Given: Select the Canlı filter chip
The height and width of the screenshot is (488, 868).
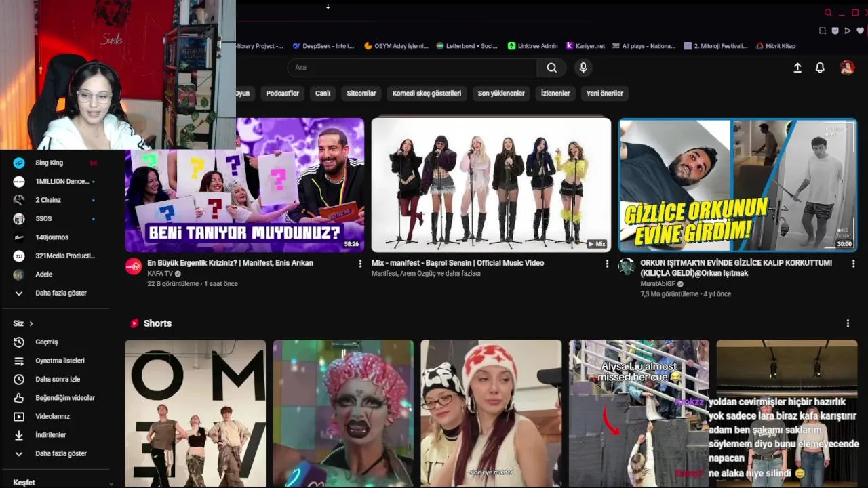Looking at the screenshot, I should pyautogui.click(x=323, y=94).
